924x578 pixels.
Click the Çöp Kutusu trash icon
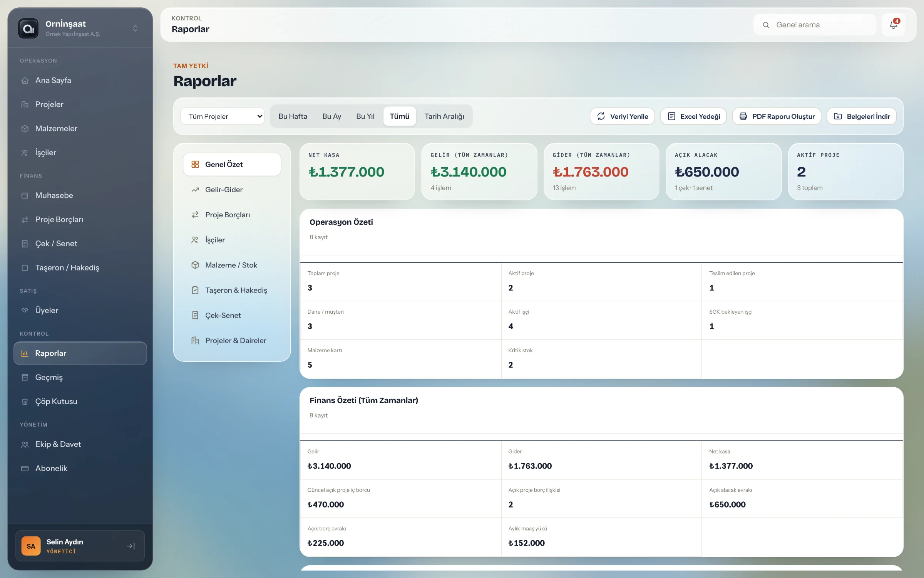pyautogui.click(x=25, y=402)
